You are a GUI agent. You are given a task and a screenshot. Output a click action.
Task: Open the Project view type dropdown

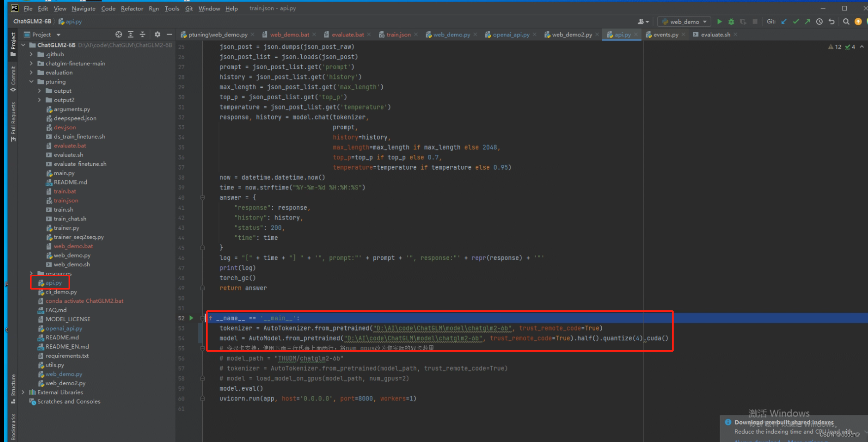(x=46, y=35)
